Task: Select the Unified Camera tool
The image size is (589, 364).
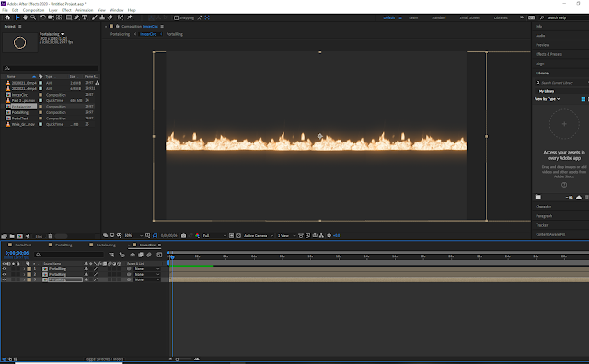Action: [51, 17]
